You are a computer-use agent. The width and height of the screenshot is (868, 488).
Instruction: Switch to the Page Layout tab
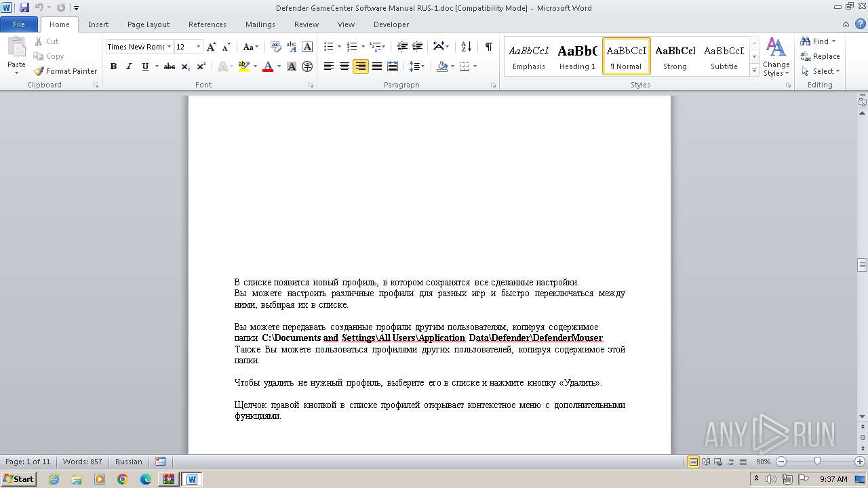pos(149,24)
